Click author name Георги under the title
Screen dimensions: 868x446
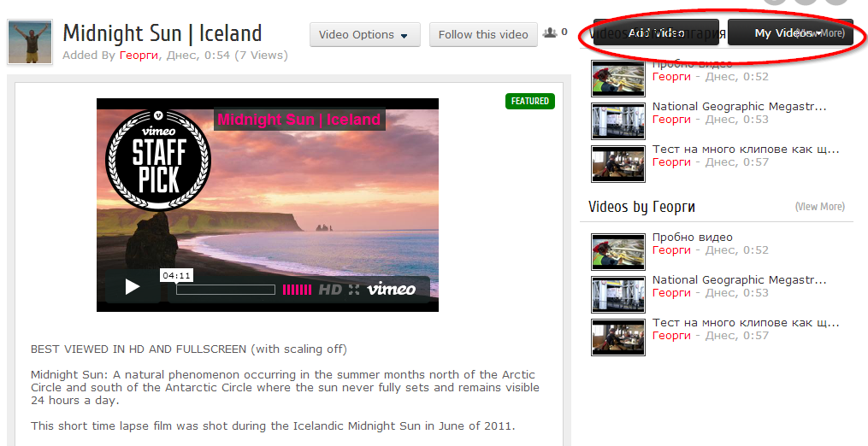coord(139,56)
